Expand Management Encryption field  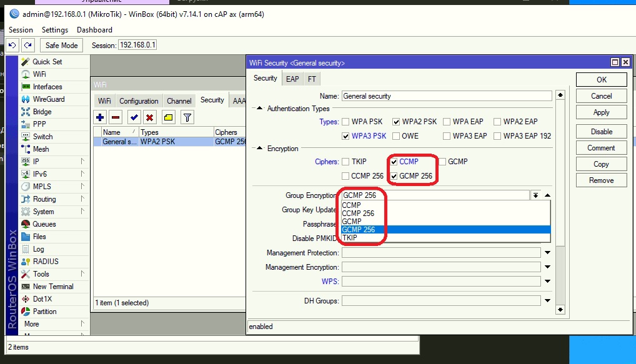point(547,267)
